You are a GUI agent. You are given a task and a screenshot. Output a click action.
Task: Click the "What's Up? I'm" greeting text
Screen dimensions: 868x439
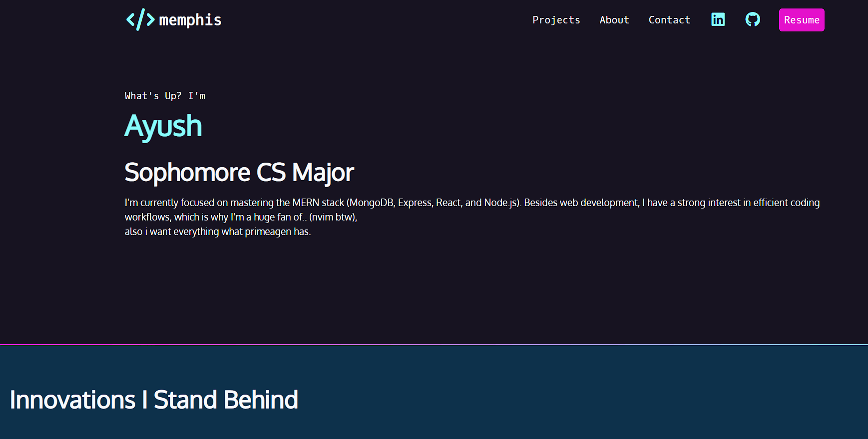165,96
